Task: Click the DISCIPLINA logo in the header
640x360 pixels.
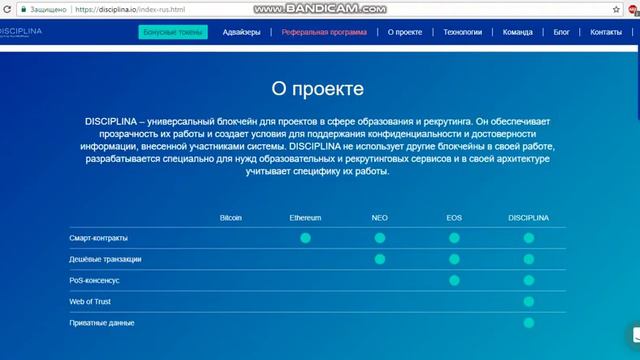Action: pyautogui.click(x=20, y=32)
